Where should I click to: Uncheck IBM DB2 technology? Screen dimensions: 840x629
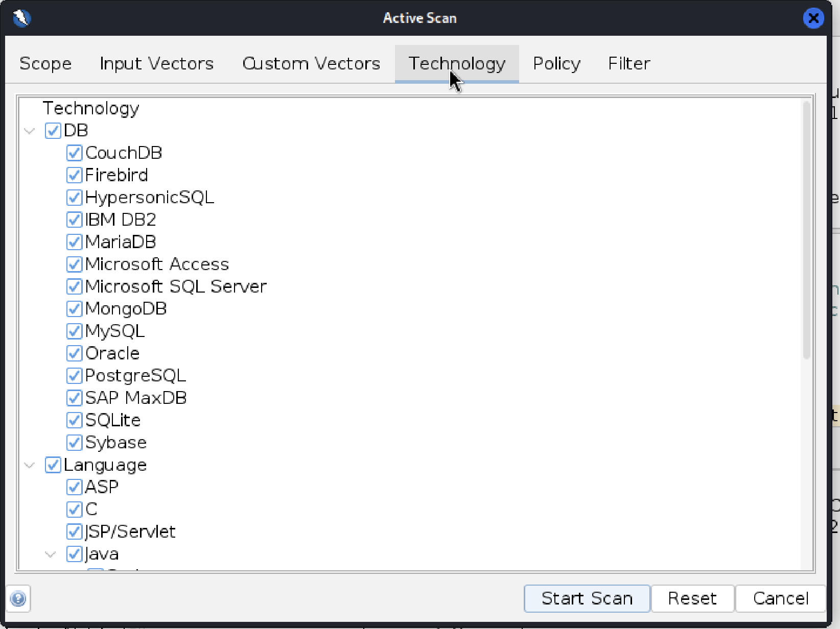[74, 220]
